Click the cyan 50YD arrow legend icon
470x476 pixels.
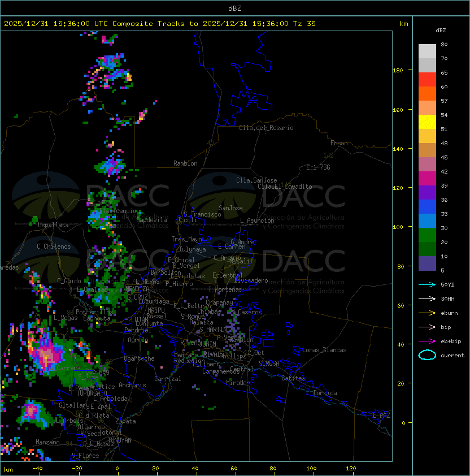click(x=427, y=284)
